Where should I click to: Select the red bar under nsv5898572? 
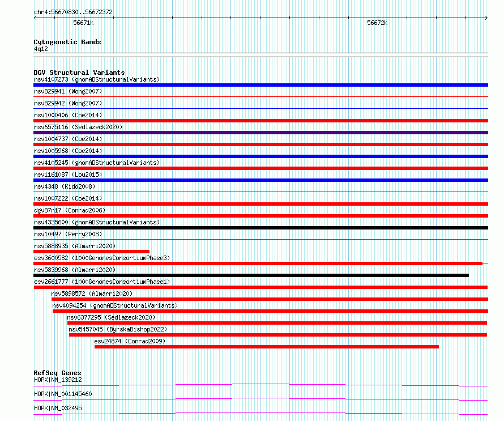tap(270, 299)
